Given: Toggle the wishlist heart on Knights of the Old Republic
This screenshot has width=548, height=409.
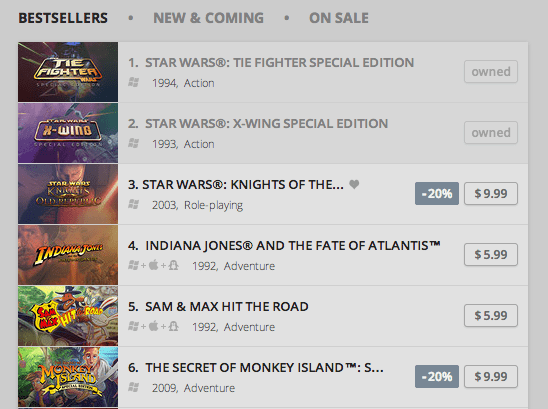Looking at the screenshot, I should 354,184.
